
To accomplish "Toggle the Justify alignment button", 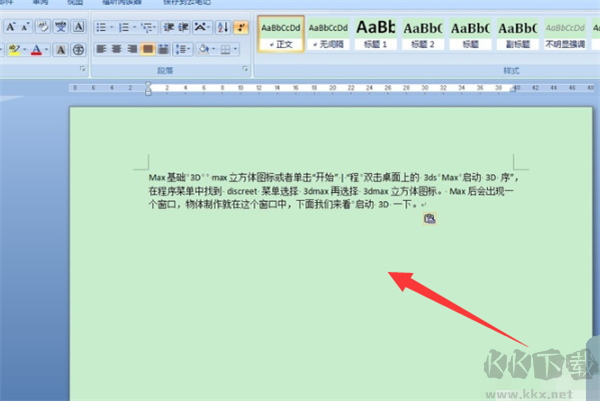I will (x=148, y=49).
